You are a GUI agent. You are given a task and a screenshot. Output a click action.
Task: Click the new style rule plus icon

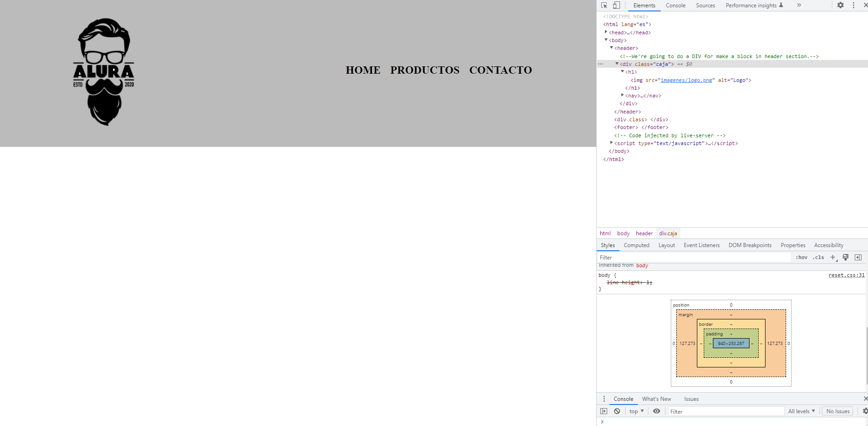click(x=833, y=258)
